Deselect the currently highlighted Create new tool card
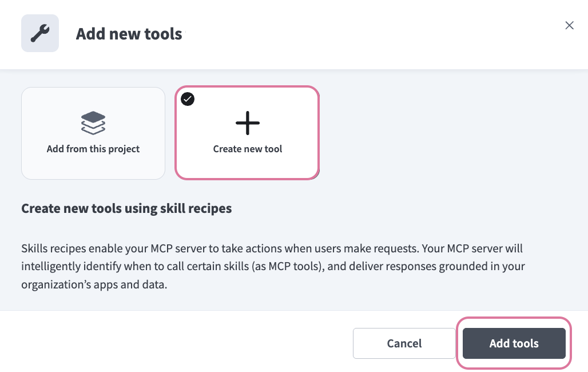 tap(247, 133)
